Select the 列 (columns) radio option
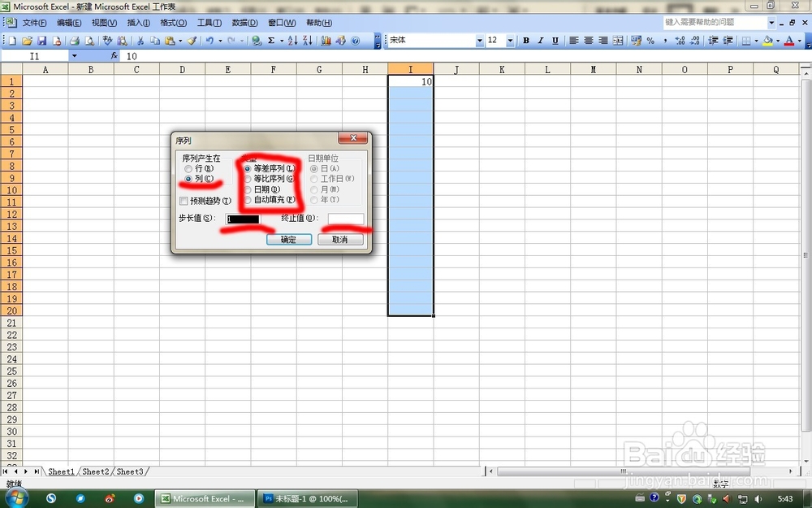The width and height of the screenshot is (812, 508). (199, 178)
